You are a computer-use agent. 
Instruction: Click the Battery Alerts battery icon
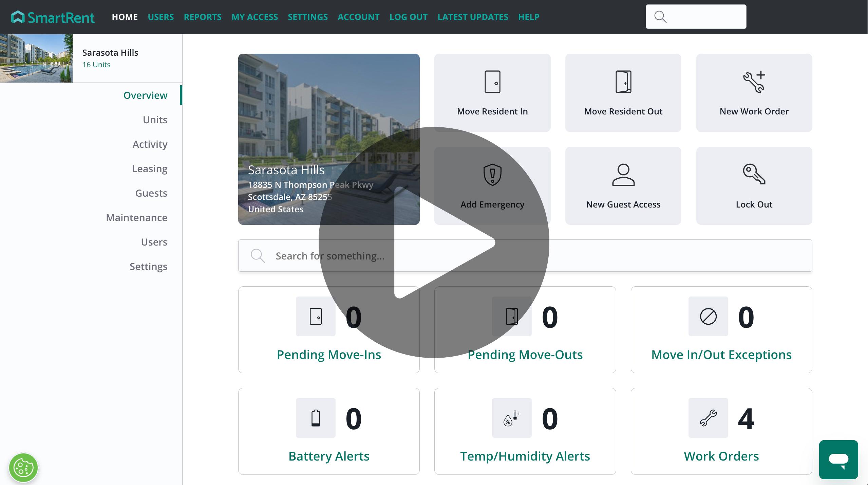click(316, 418)
